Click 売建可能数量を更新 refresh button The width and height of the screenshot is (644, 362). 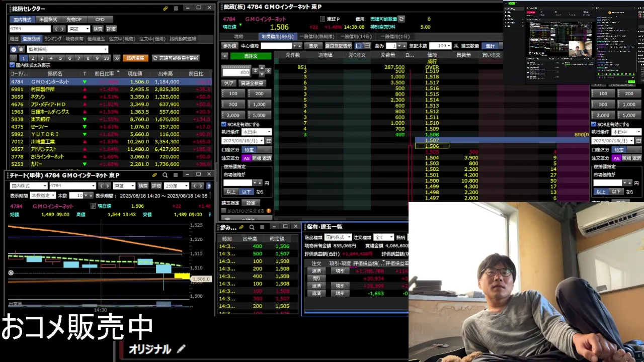point(176,58)
